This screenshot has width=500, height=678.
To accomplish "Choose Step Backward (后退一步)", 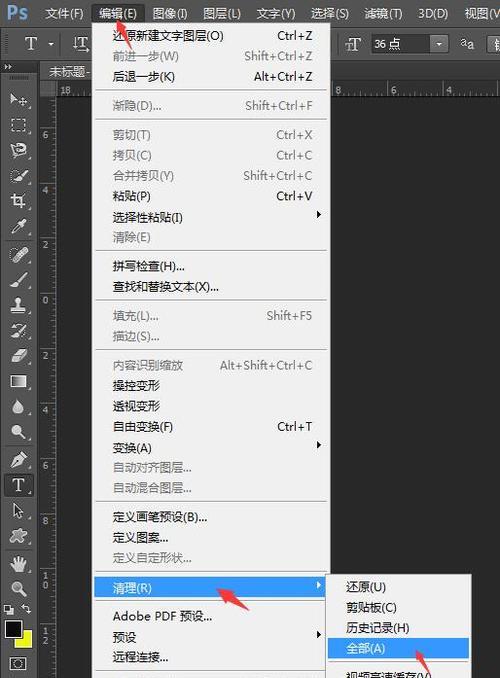I will [x=212, y=77].
